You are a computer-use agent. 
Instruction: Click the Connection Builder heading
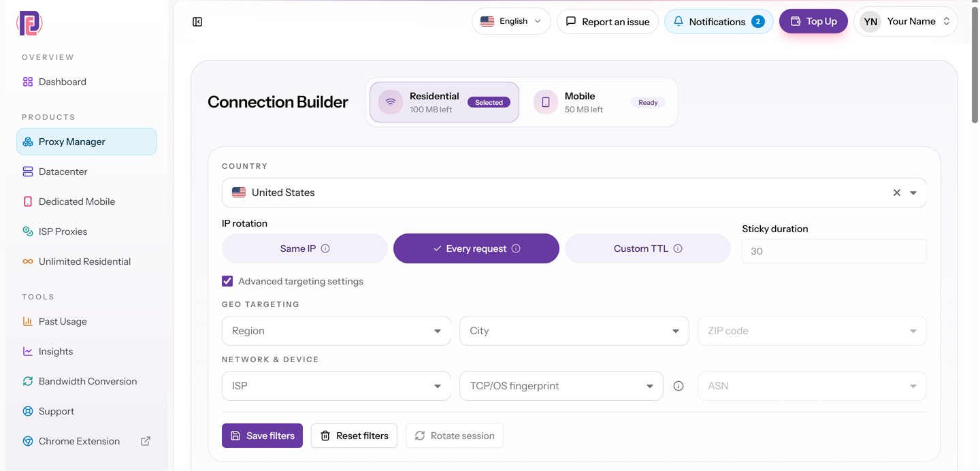point(278,102)
